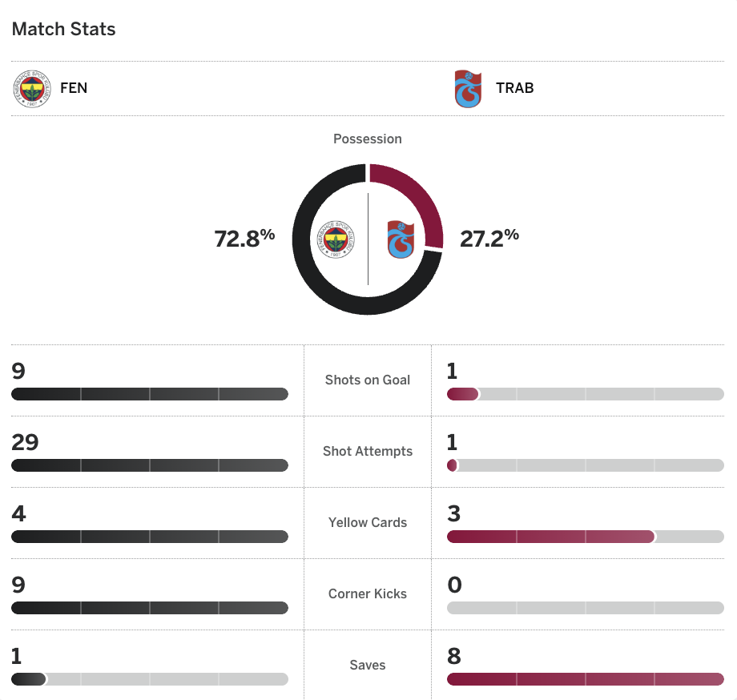The width and height of the screenshot is (737, 700).
Task: Click the Match Stats heading
Action: pyautogui.click(x=64, y=30)
